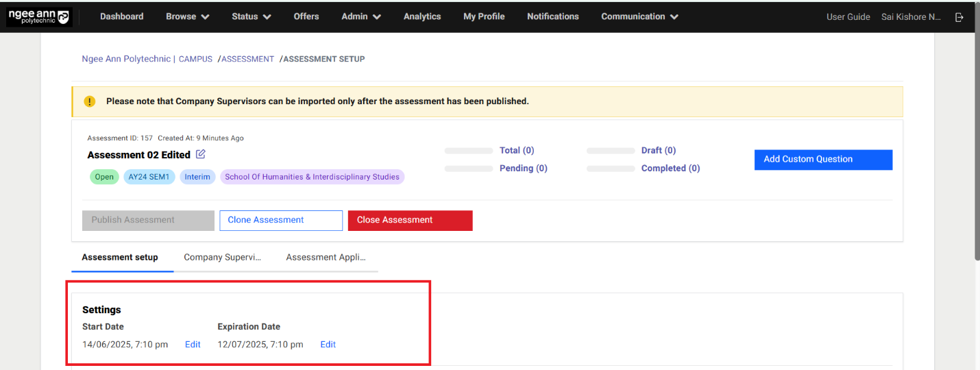Viewport: 980px width, 370px height.
Task: Click the Completed (0) progress bar
Action: [611, 169]
